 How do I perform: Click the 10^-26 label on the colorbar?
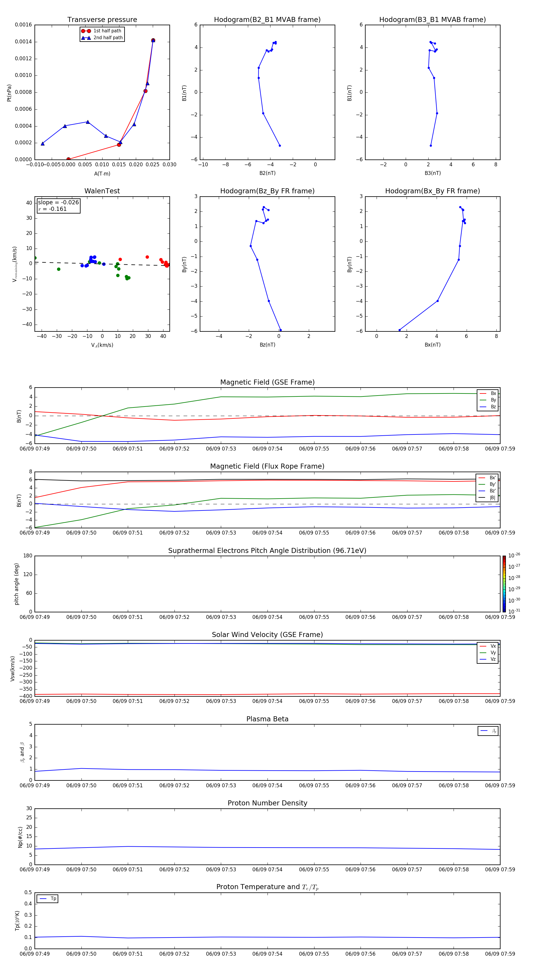(514, 555)
